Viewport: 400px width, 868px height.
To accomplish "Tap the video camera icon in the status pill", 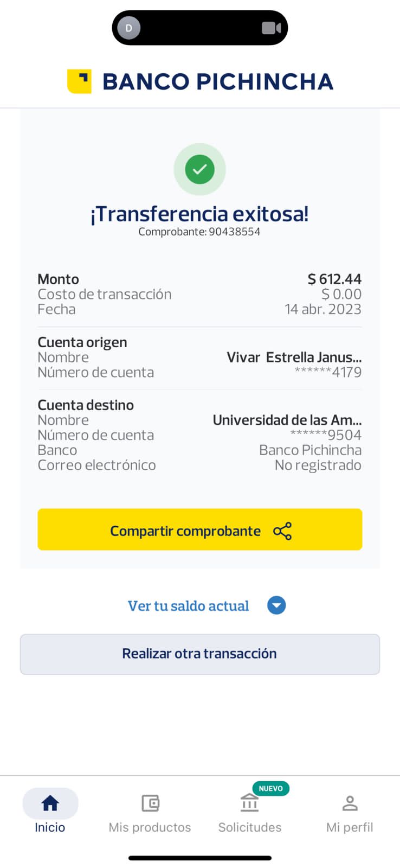I will tap(271, 28).
